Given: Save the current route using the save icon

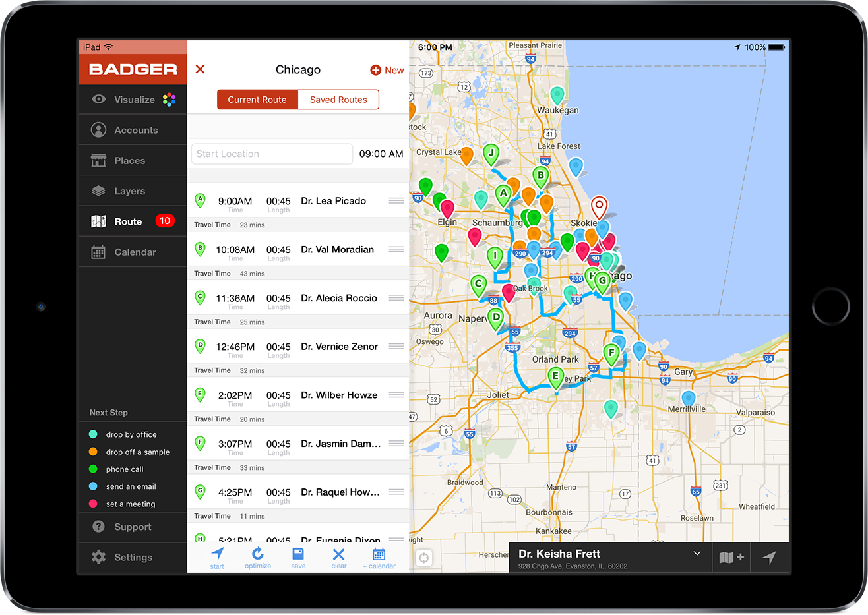Looking at the screenshot, I should click(x=298, y=557).
